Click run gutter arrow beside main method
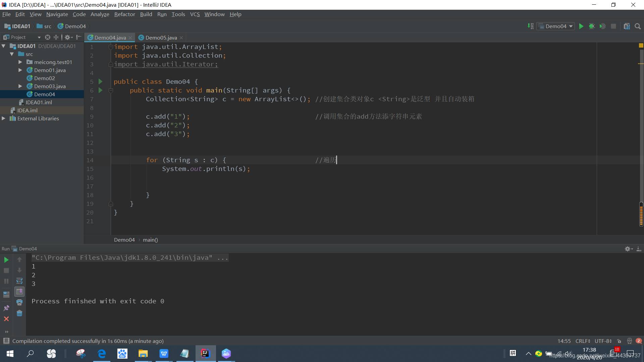The height and width of the screenshot is (362, 644). 100,90
